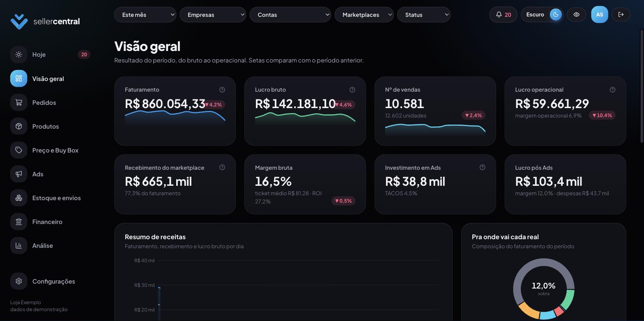Open the Este mês period dropdown
Viewport: 644px width, 321px height.
point(145,15)
